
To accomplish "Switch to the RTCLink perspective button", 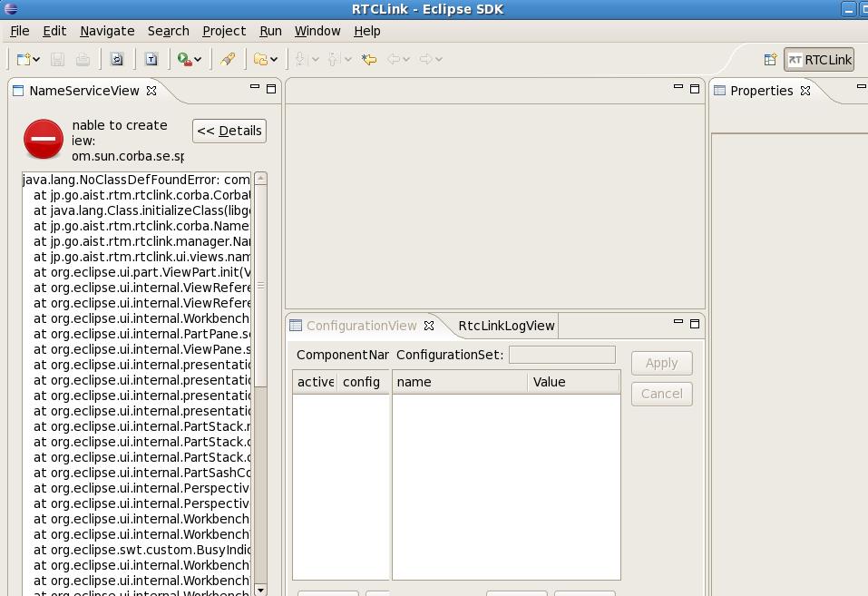I will click(x=819, y=60).
